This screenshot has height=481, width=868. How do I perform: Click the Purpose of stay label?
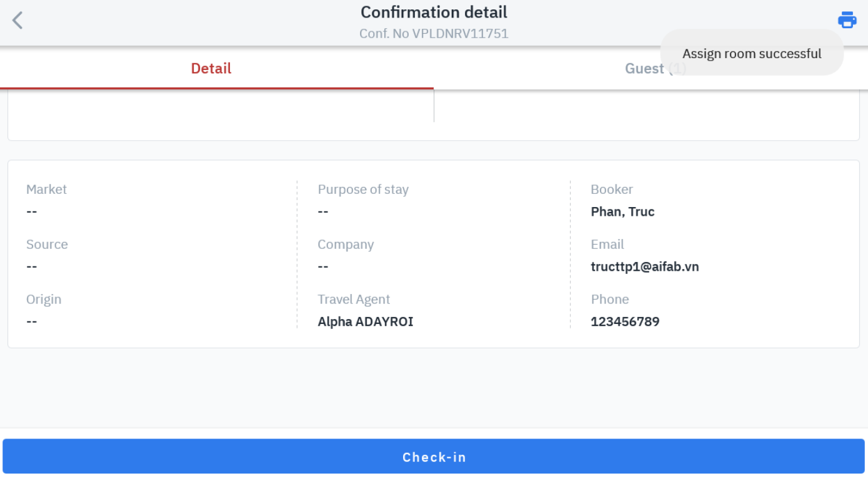(x=362, y=190)
